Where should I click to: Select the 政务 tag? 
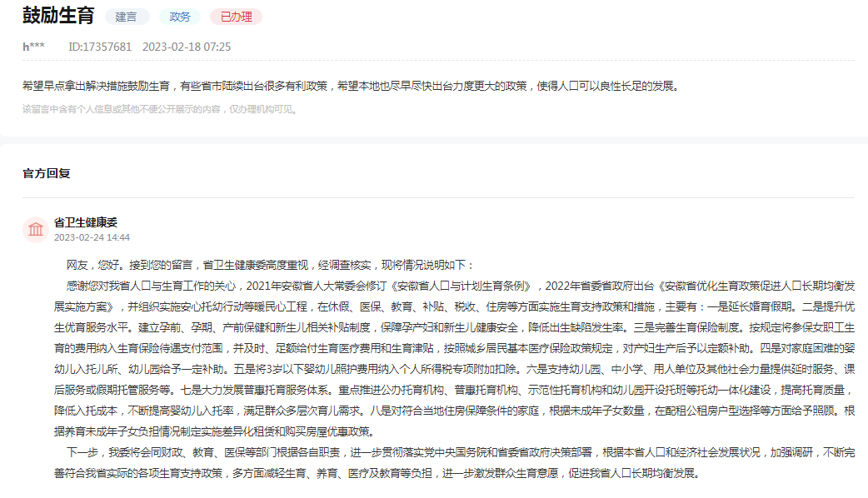pos(180,17)
